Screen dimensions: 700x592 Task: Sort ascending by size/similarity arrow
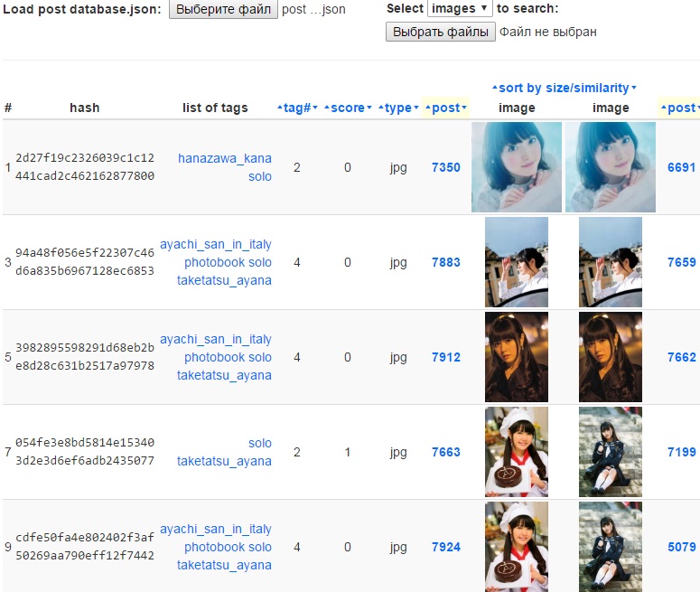click(x=495, y=88)
